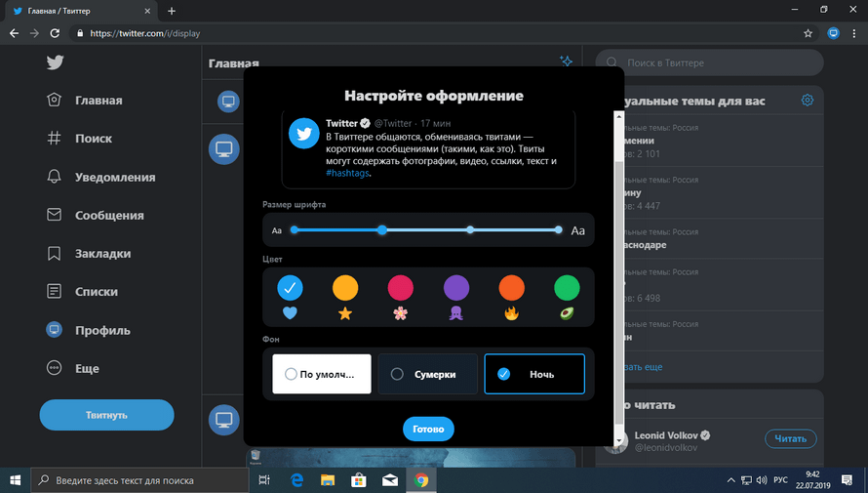Select the Ночь lights-out background
Image resolution: width=868 pixels, height=493 pixels.
pos(533,374)
